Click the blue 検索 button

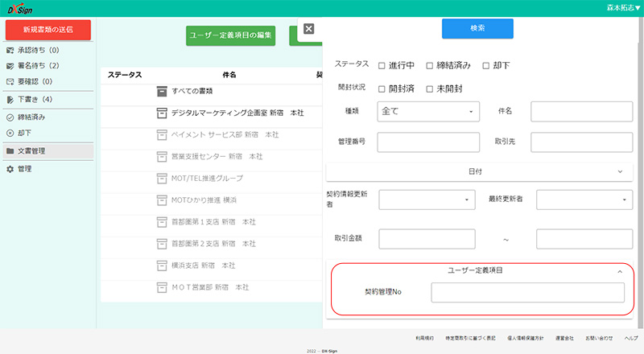[x=477, y=28]
